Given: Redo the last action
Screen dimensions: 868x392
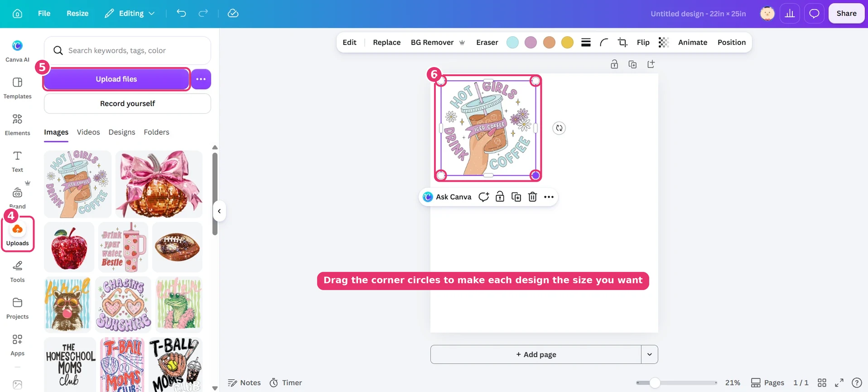Looking at the screenshot, I should 203,13.
